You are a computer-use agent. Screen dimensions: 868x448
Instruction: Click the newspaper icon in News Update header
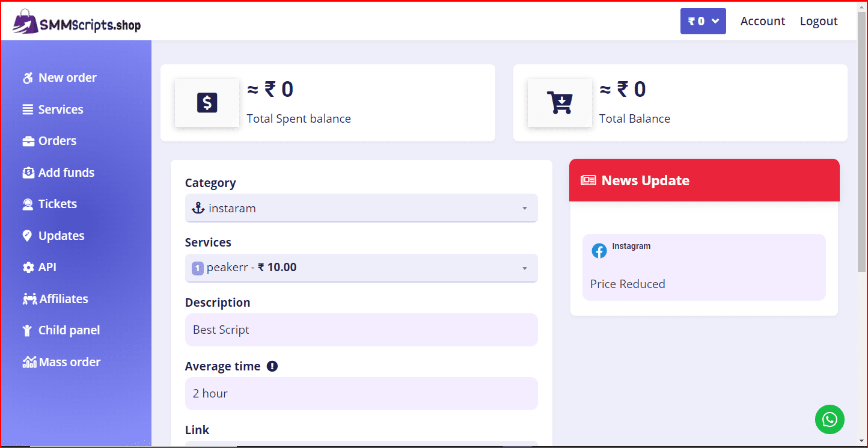pyautogui.click(x=588, y=180)
